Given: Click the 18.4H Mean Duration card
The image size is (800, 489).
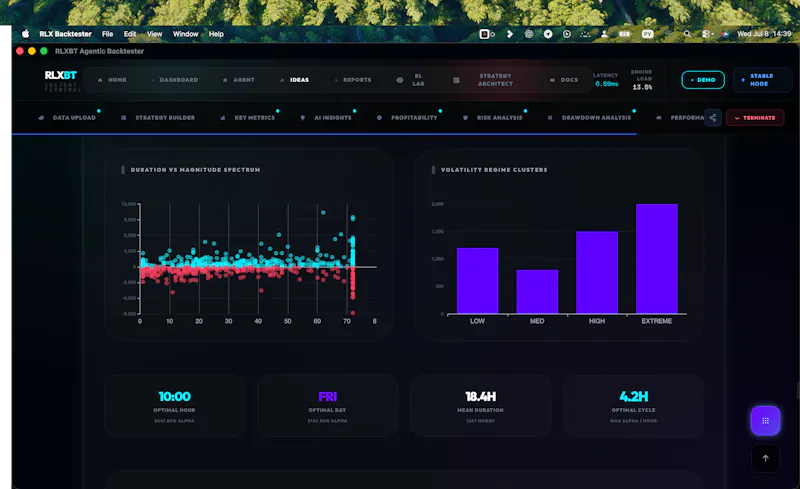Looking at the screenshot, I should click(480, 406).
